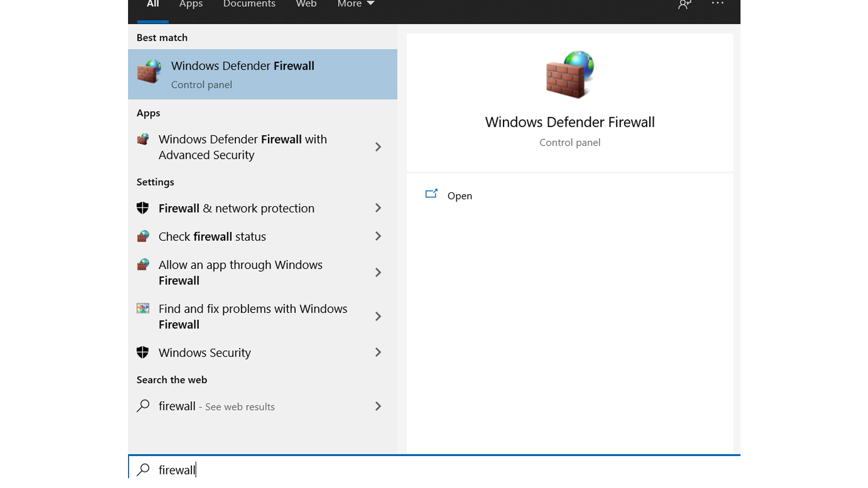Expand Allow an app through Windows Firewall chevron
This screenshot has width=868, height=488.
click(378, 273)
